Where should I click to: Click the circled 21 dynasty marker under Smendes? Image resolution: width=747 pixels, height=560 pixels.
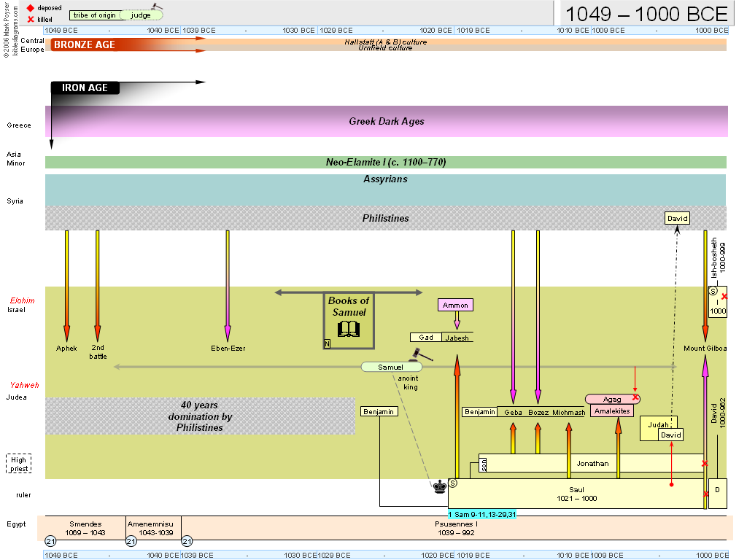point(50,542)
